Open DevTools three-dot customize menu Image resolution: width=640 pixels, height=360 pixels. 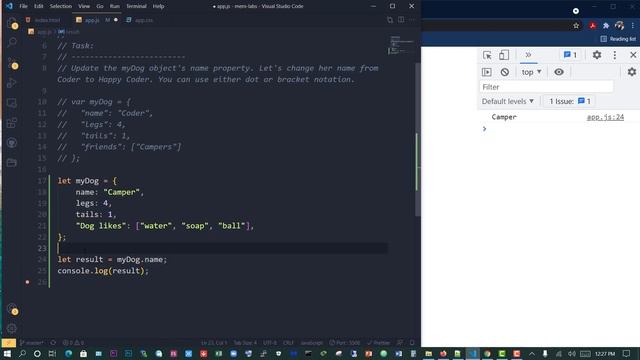coord(615,55)
